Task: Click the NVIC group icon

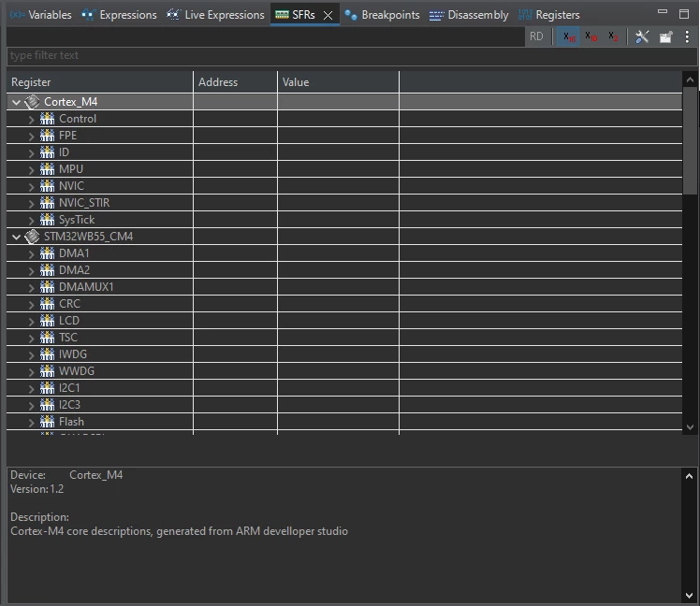Action: (x=48, y=186)
